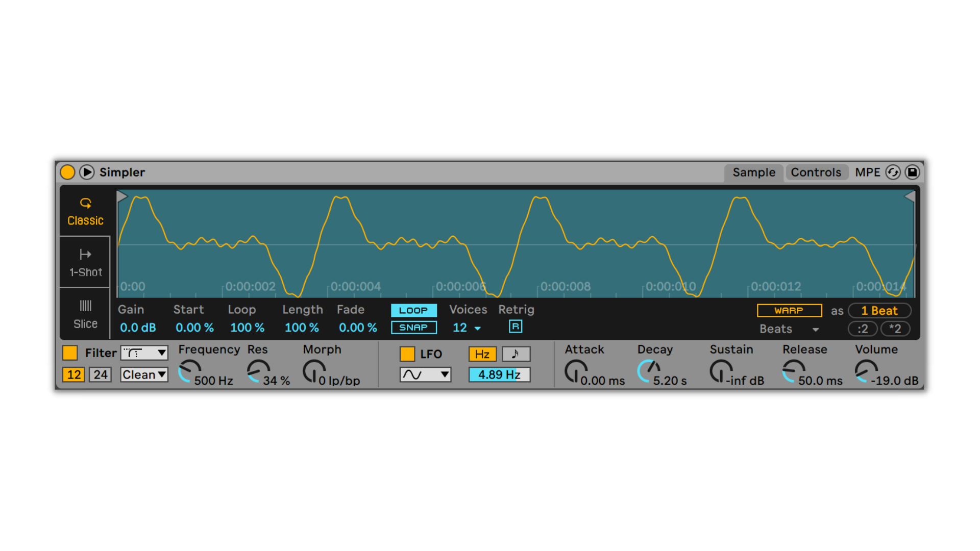This screenshot has height=551, width=980.
Task: Click the Simpler preview play button
Action: coord(87,172)
